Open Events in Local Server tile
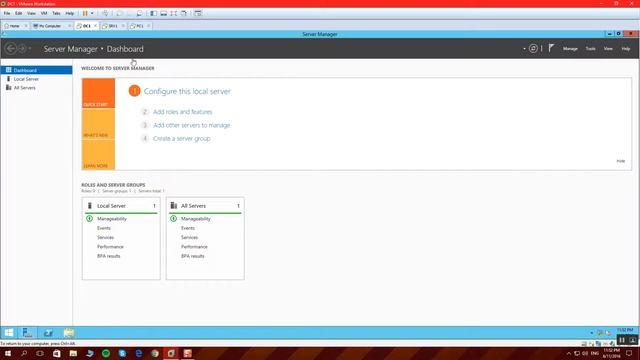 [x=104, y=228]
